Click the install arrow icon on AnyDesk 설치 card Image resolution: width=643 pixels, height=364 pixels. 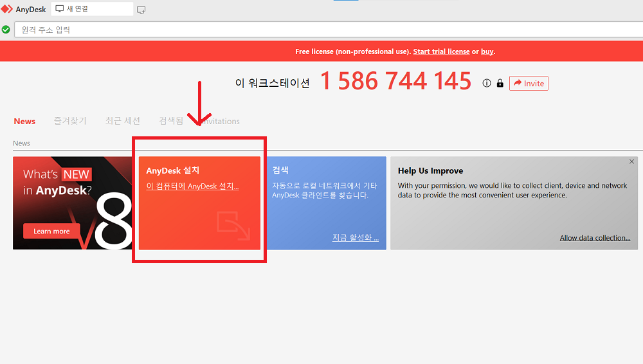click(233, 225)
